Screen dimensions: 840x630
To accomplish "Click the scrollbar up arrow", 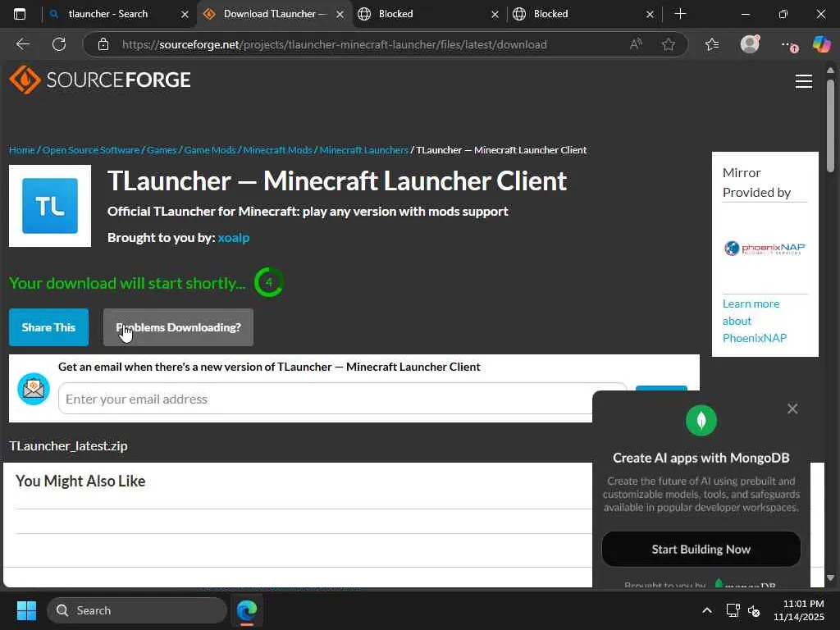I will [830, 71].
